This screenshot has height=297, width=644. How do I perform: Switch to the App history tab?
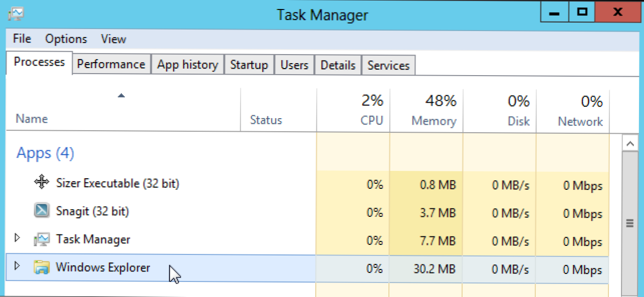(x=187, y=65)
